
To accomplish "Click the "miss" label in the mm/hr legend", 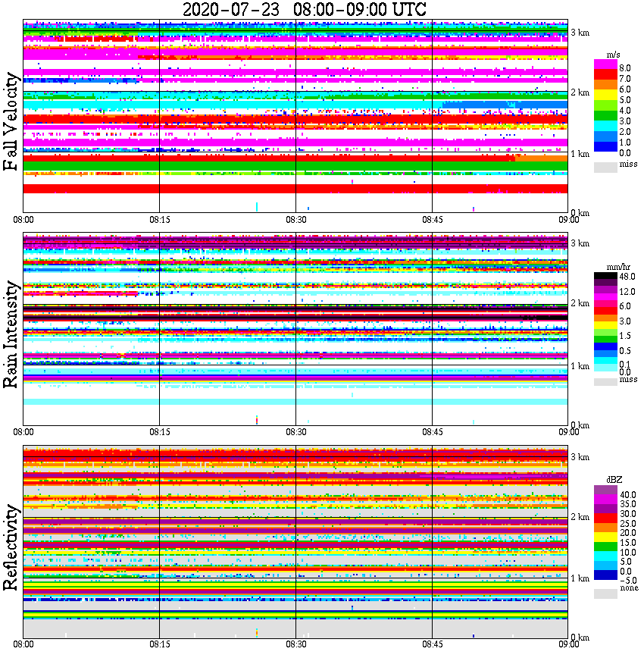I will [x=628, y=379].
